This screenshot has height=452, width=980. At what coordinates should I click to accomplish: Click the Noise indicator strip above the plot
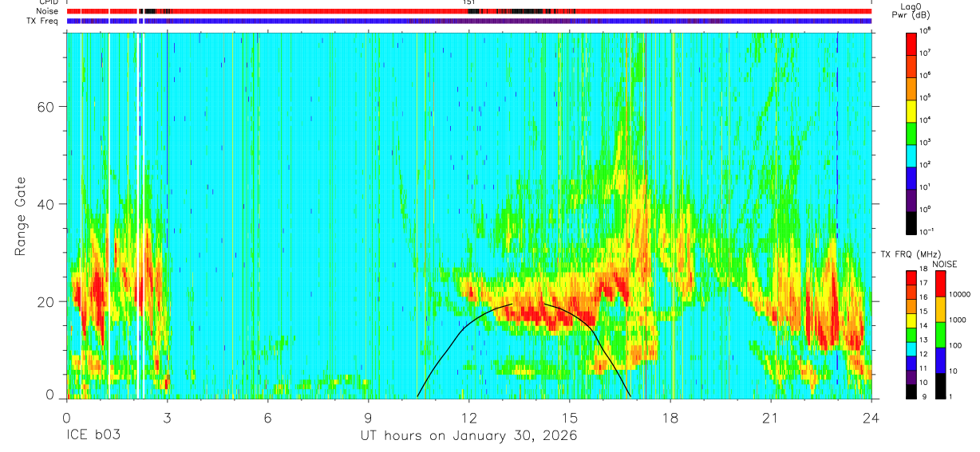[x=469, y=11]
